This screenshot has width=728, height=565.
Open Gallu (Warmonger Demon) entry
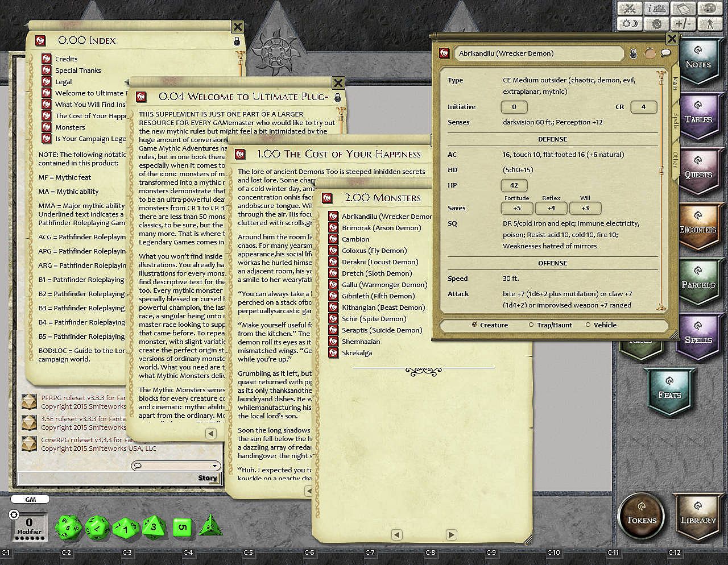tap(384, 285)
